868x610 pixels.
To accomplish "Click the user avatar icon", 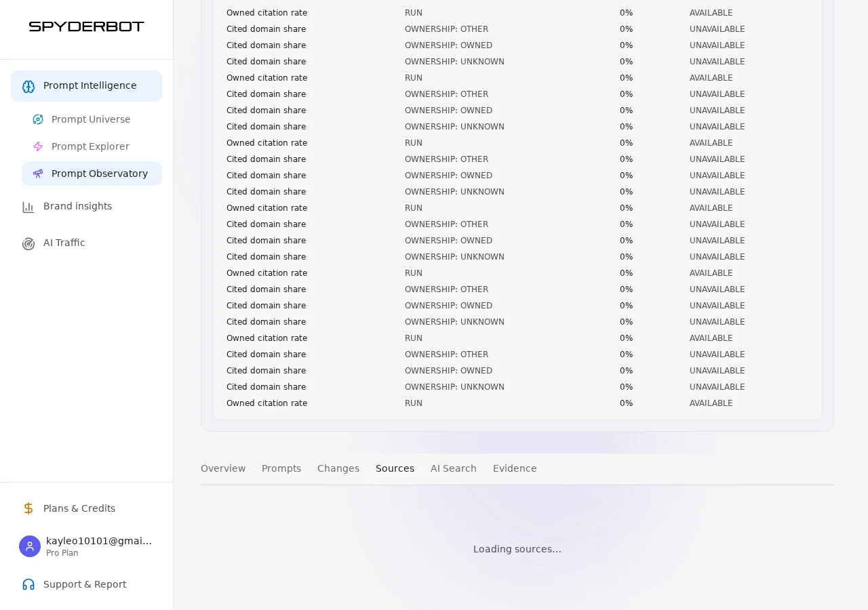I will (30, 546).
